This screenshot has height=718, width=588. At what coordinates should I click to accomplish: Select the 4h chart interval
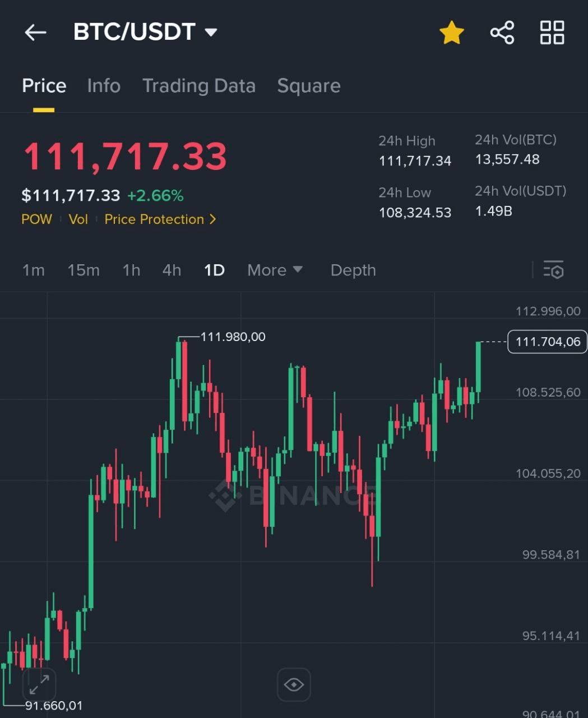tap(172, 270)
